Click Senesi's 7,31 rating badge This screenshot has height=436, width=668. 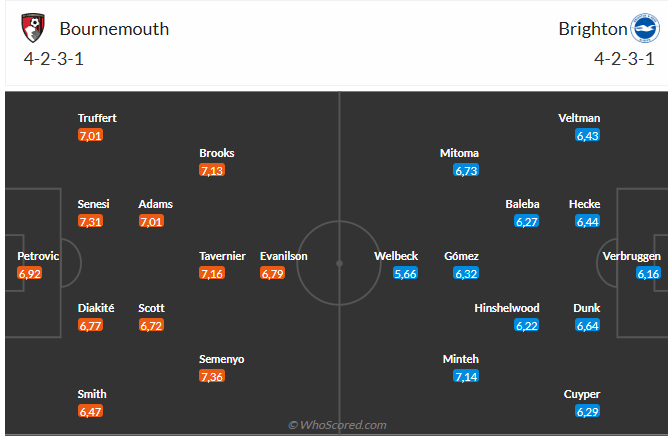pyautogui.click(x=91, y=221)
